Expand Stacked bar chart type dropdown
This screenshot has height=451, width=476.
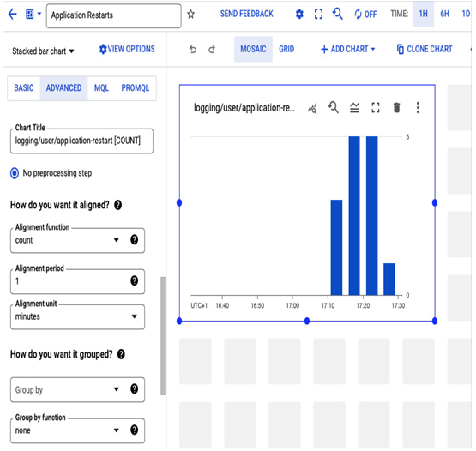coord(43,51)
